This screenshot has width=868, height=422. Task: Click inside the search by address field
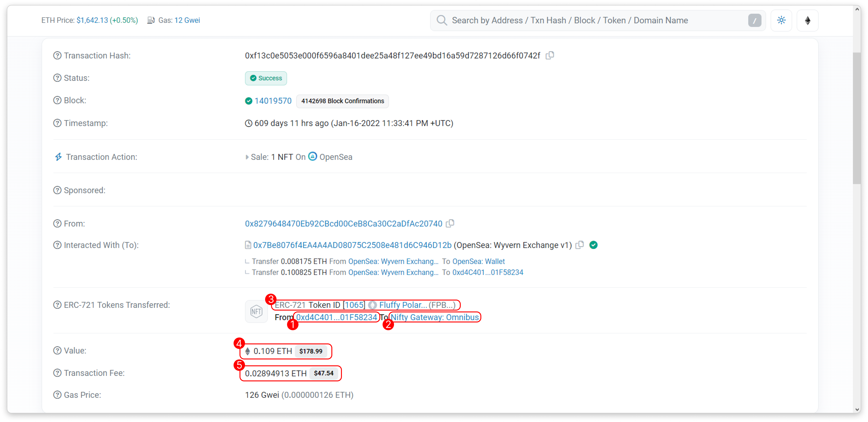(x=573, y=20)
